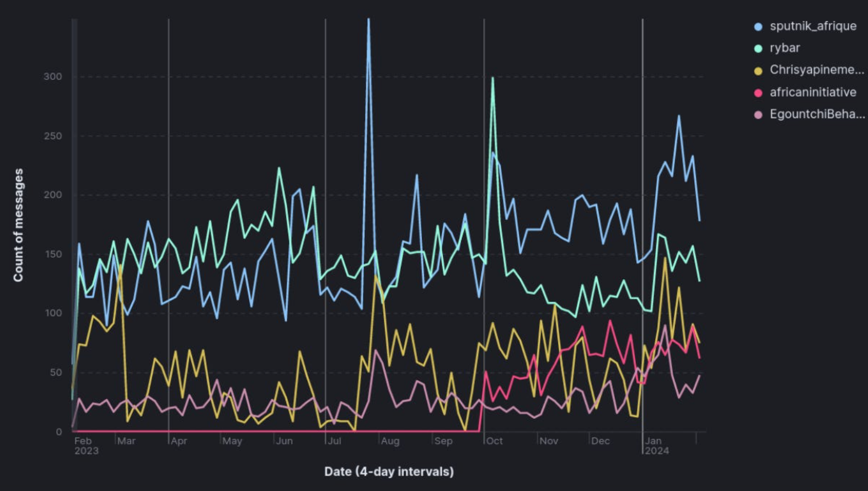
Task: Click the Feb 2023 x-axis label
Action: point(86,446)
